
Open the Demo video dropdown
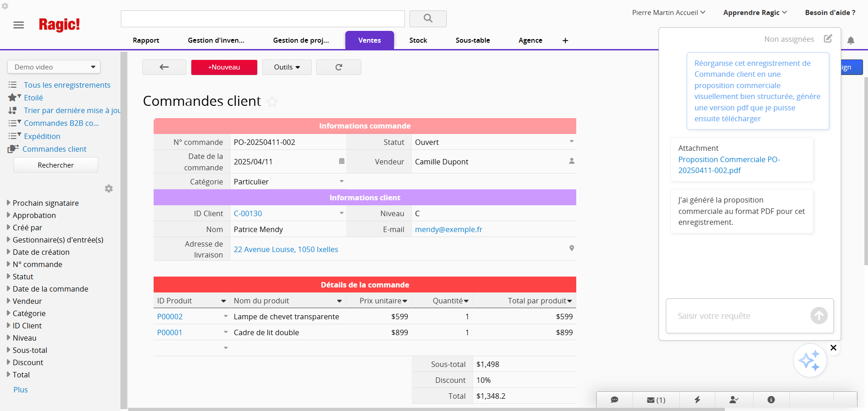pyautogui.click(x=54, y=67)
